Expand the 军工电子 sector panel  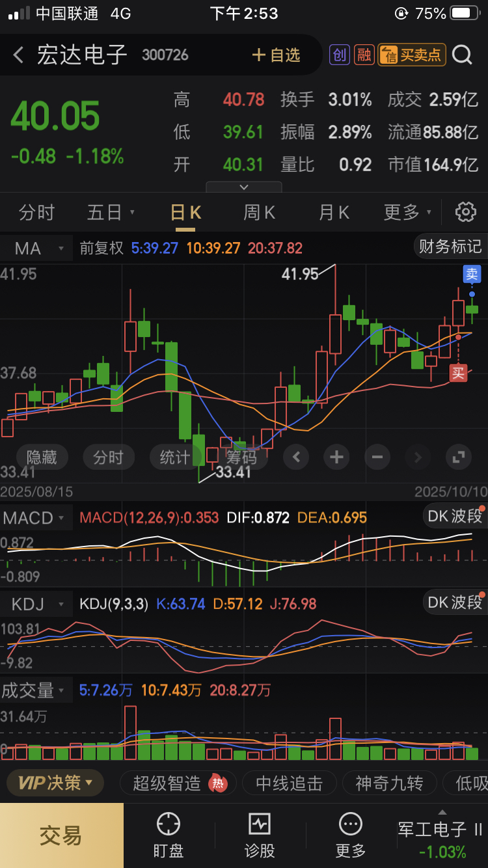(442, 835)
